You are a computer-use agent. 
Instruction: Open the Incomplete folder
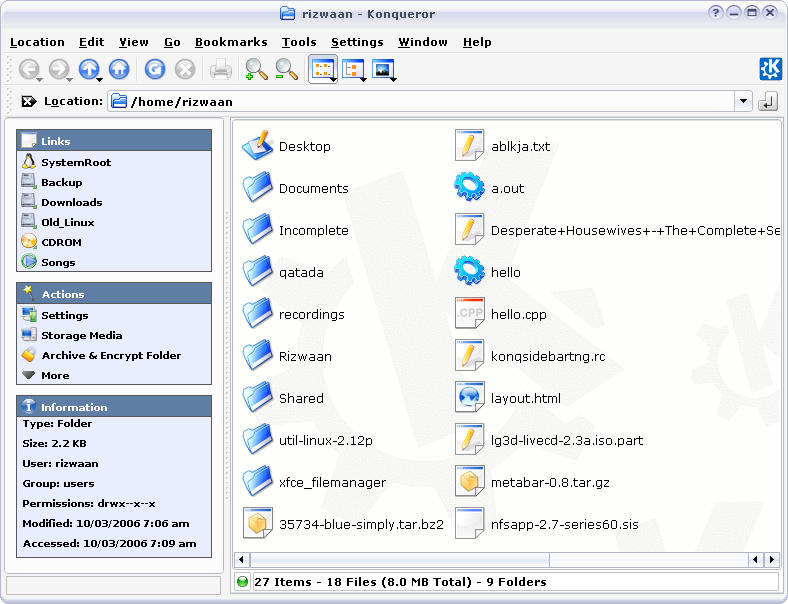(x=296, y=230)
